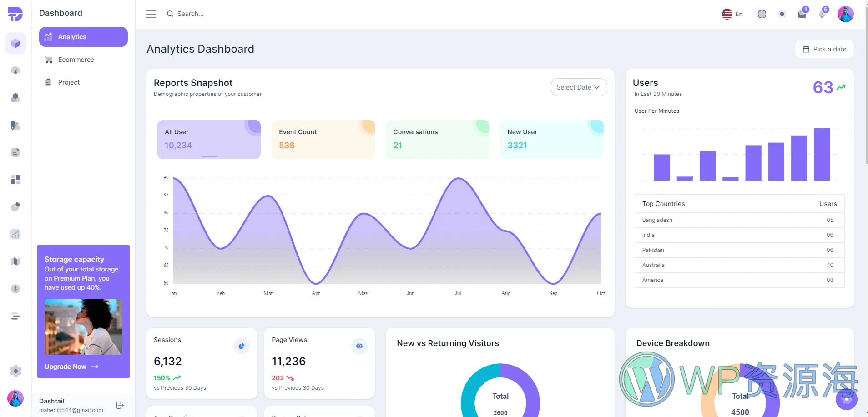Click the cube dashboard icon in sidebar
The width and height of the screenshot is (868, 417).
coord(15,43)
